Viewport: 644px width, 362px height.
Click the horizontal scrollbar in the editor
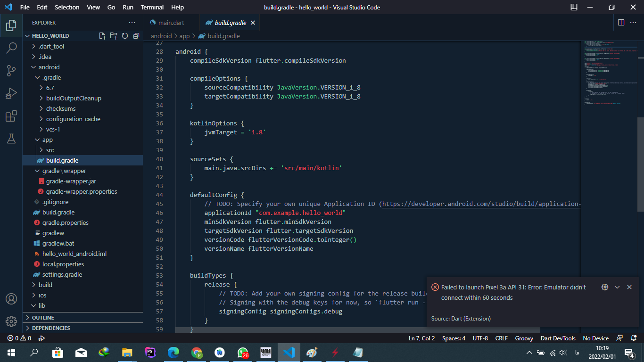point(358,330)
